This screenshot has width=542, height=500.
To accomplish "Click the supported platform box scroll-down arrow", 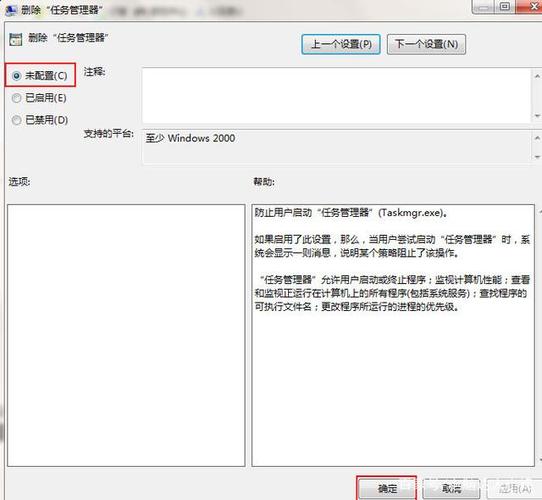I will (537, 157).
